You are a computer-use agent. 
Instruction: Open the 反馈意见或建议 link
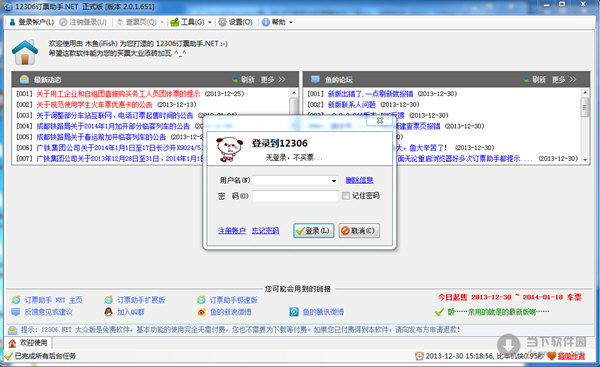tap(48, 312)
